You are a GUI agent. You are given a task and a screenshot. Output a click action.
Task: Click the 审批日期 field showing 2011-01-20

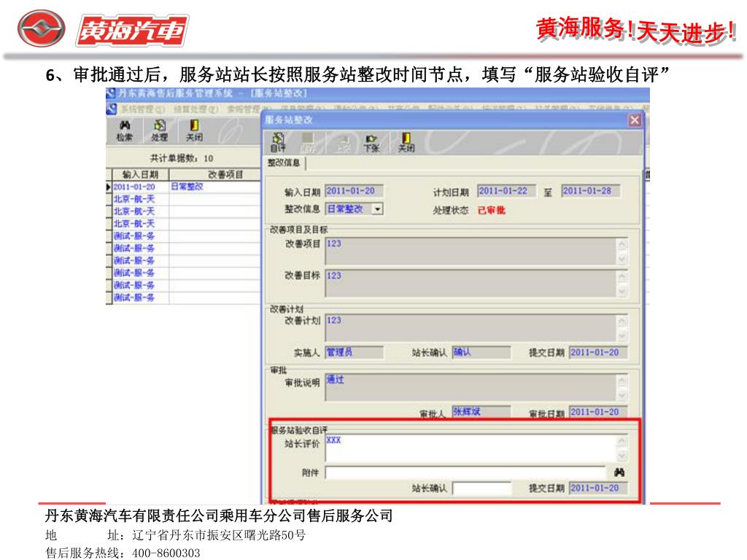[598, 412]
